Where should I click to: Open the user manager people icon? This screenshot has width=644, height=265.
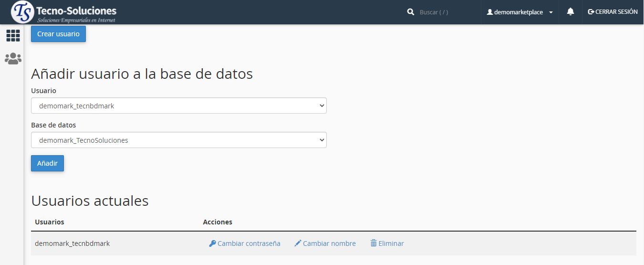13,59
